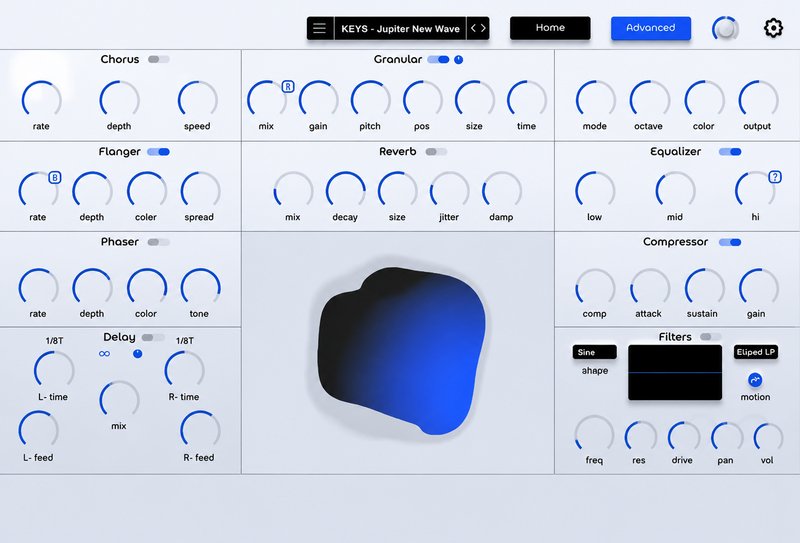
Task: Click the Phaser depth knob
Action: click(x=92, y=288)
